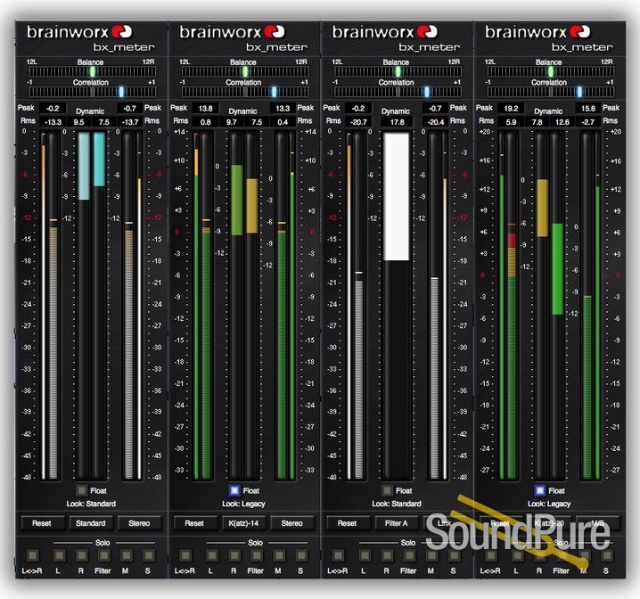Click the brainworx logo on the Standard/Stereo meter

pos(80,32)
